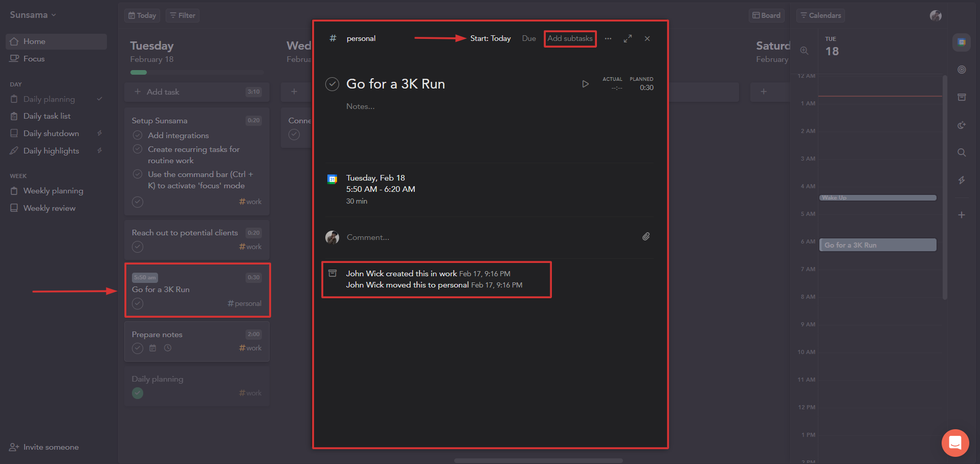Open the Sunsama workspace dropdown
980x464 pixels.
point(33,15)
